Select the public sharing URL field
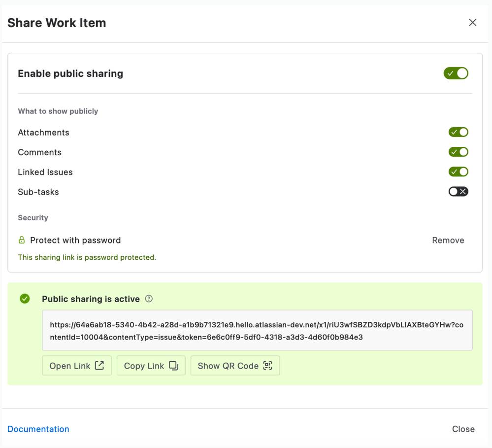The width and height of the screenshot is (492, 448). (257, 330)
